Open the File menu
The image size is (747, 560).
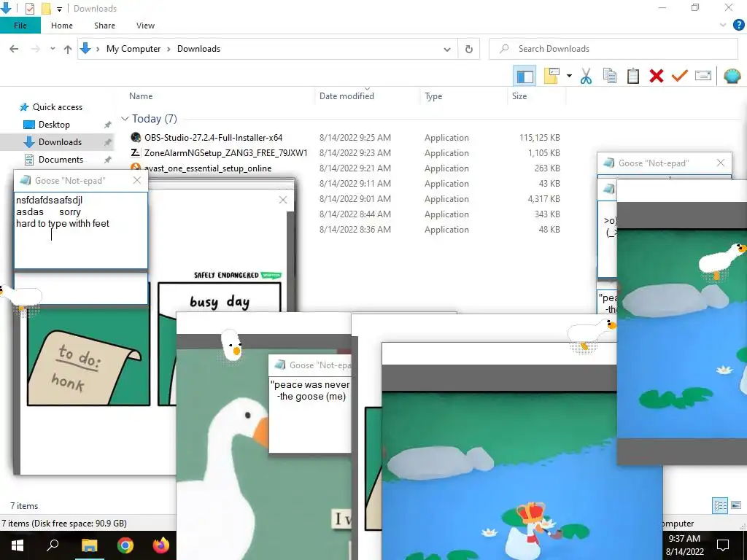(20, 26)
